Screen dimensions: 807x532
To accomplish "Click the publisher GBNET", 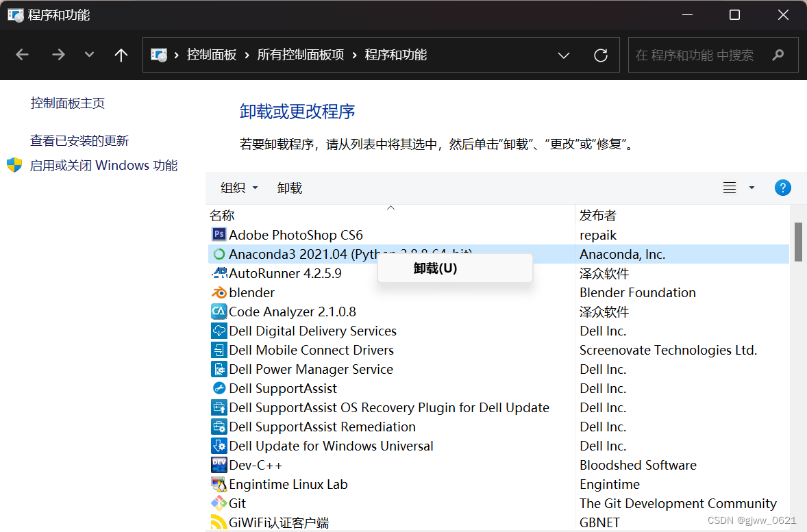I will (x=599, y=522).
